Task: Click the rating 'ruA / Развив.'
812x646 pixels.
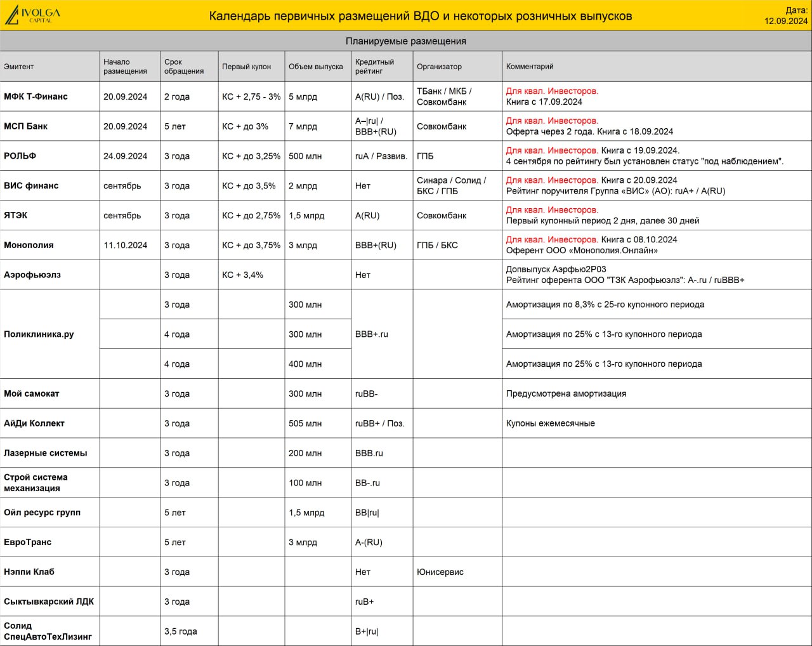Action: coord(381,156)
